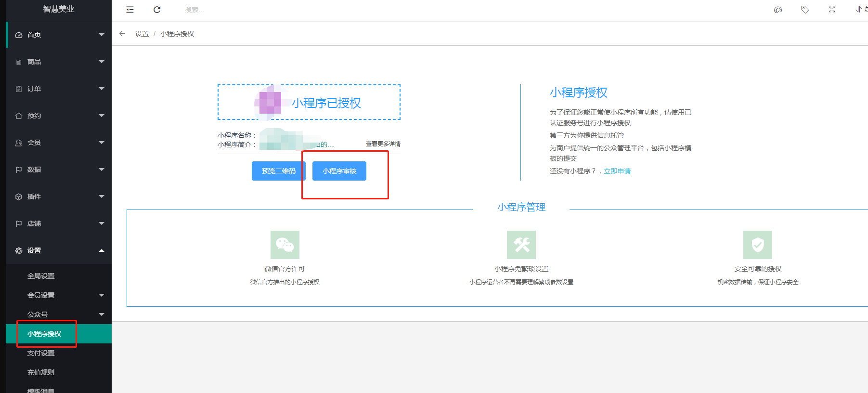Viewport: 868px width, 393px height.
Task: Go back using the breadcrumb arrow
Action: click(122, 34)
